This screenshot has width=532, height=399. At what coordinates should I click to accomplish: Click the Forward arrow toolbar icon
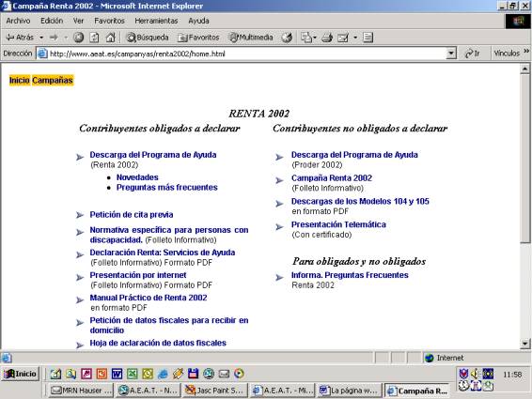(x=54, y=38)
